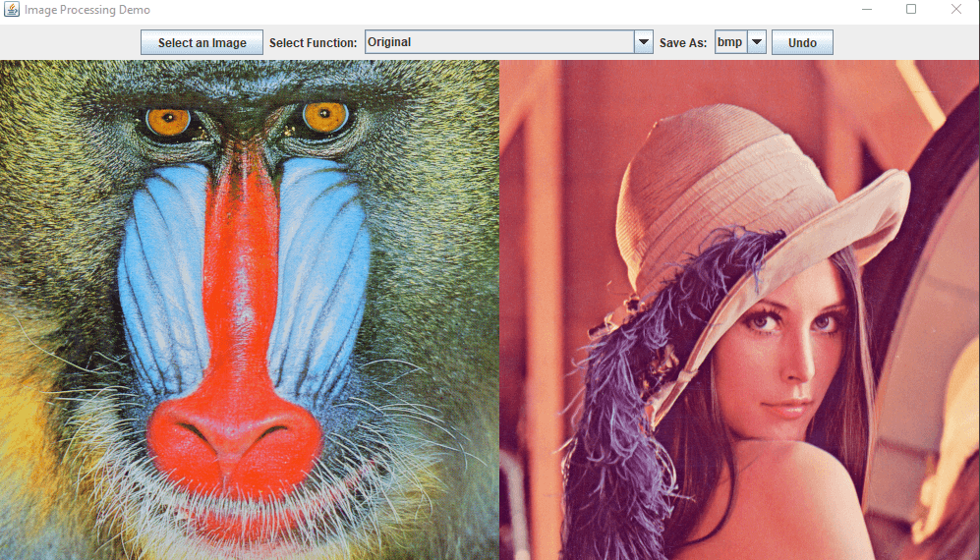Click the Java app icon in title bar
980x560 pixels.
[11, 10]
